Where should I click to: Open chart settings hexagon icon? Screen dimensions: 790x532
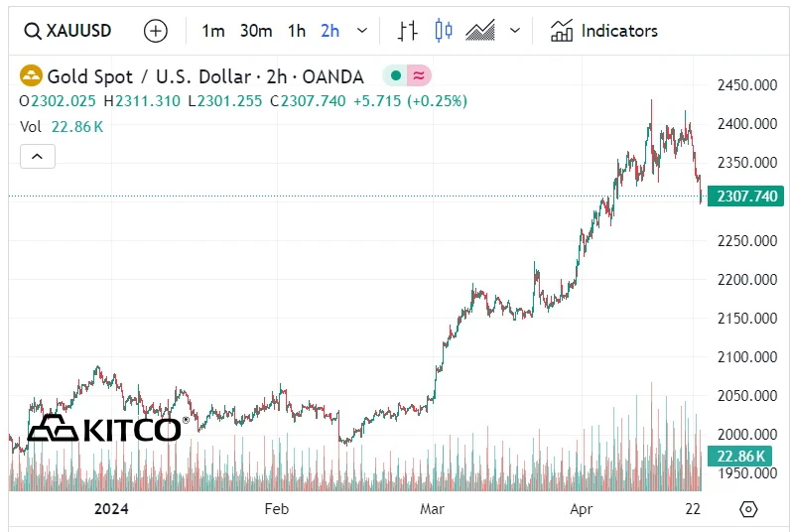point(748,509)
